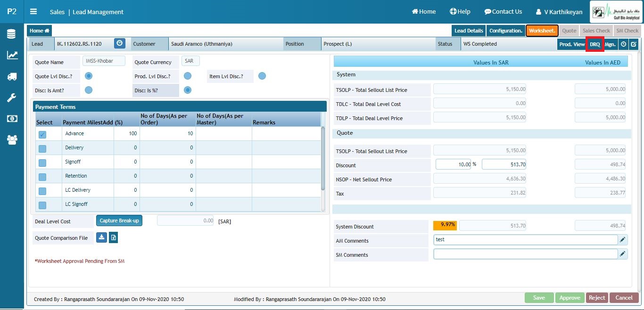Click the Worksheet Approval Pending From SM notice

pyautogui.click(x=80, y=261)
